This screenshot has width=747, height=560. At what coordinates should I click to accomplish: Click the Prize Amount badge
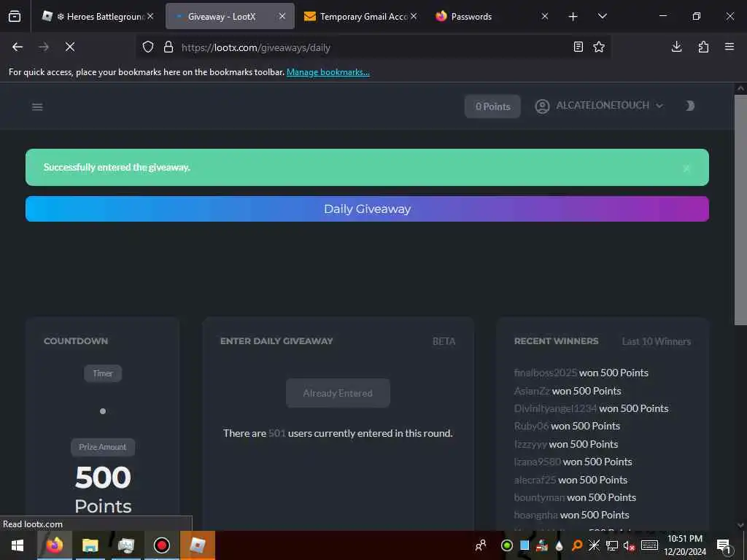103,447
